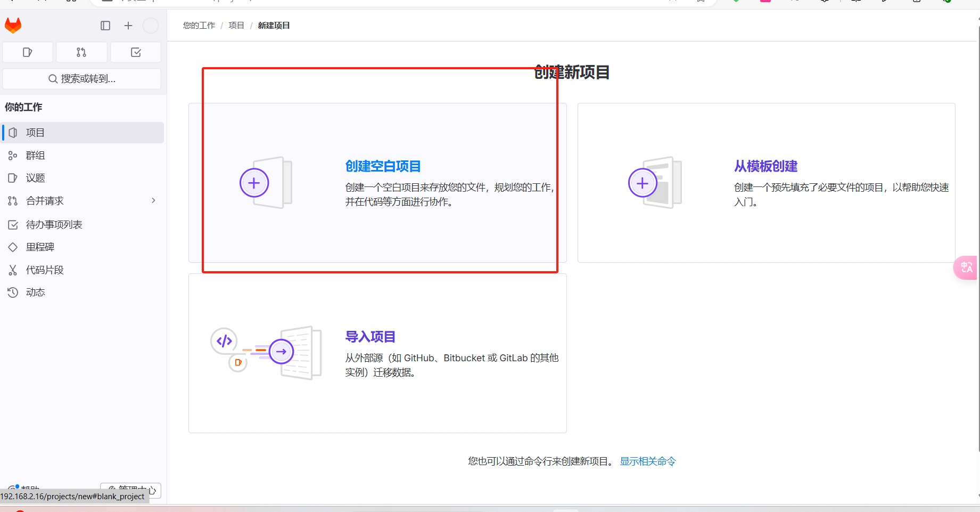Click the pink translate floating button
980x512 pixels.
[966, 267]
